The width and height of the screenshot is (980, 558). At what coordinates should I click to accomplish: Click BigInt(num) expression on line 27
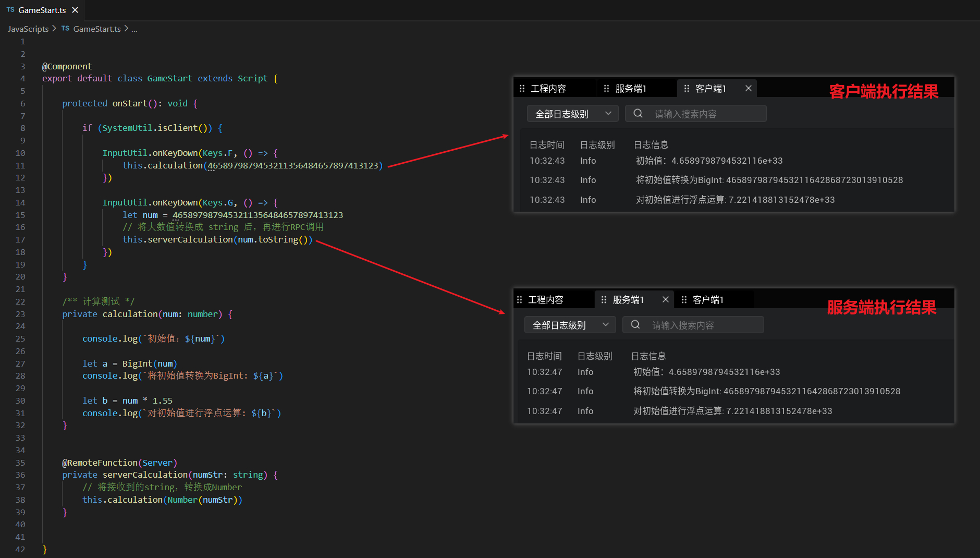coord(150,363)
